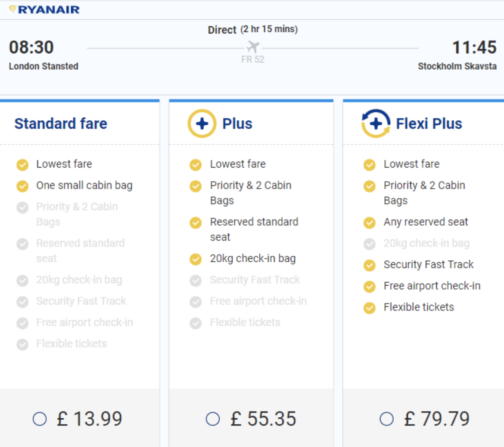Click the £ 79.79 price label
The height and width of the screenshot is (447, 504).
[437, 419]
